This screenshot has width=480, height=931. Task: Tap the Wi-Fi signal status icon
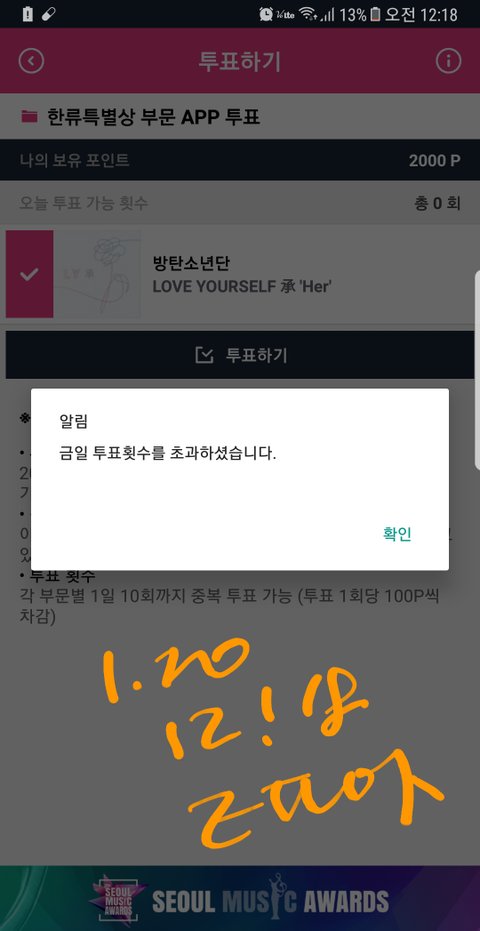(x=308, y=14)
